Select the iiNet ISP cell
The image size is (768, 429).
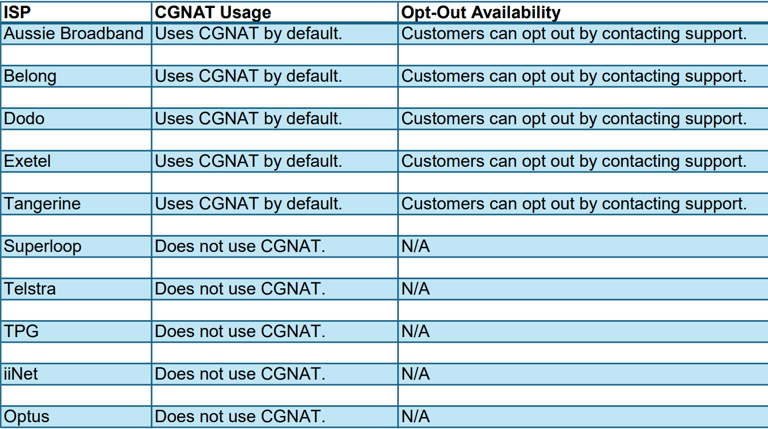(75, 374)
